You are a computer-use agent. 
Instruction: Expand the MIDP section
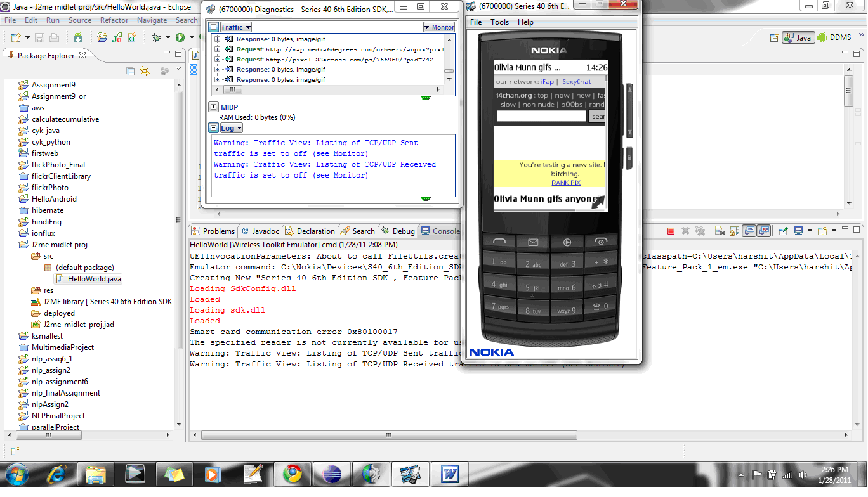pos(214,107)
